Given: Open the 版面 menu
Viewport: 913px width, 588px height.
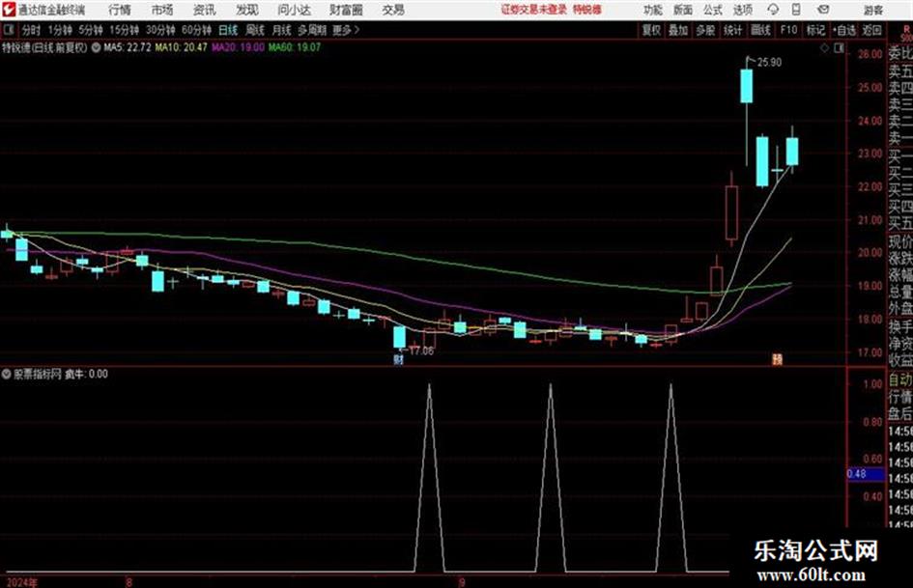Looking at the screenshot, I should 682,10.
